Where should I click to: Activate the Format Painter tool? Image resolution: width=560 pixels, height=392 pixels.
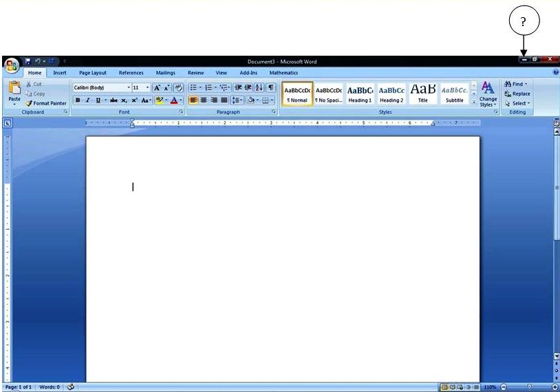tap(46, 103)
